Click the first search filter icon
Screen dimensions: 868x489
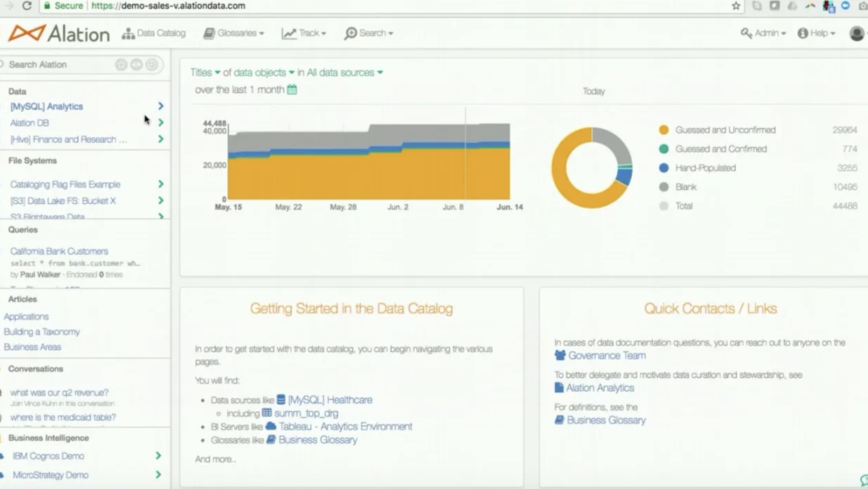(x=121, y=65)
